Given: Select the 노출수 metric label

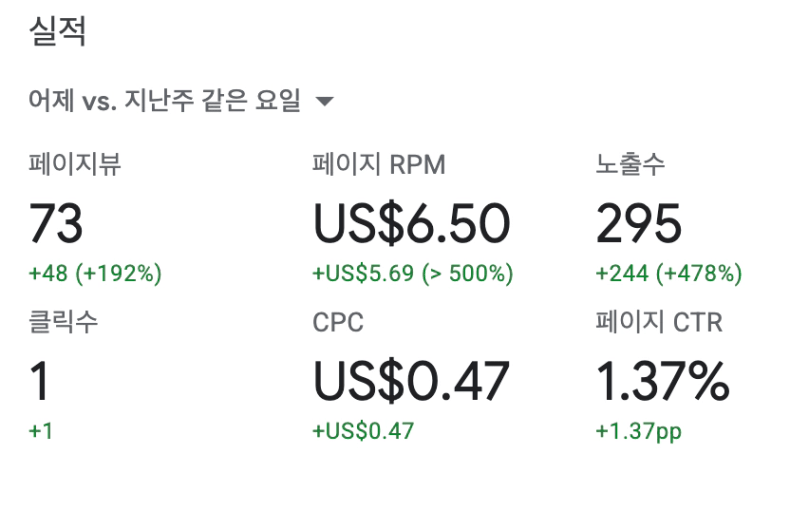Looking at the screenshot, I should [630, 164].
